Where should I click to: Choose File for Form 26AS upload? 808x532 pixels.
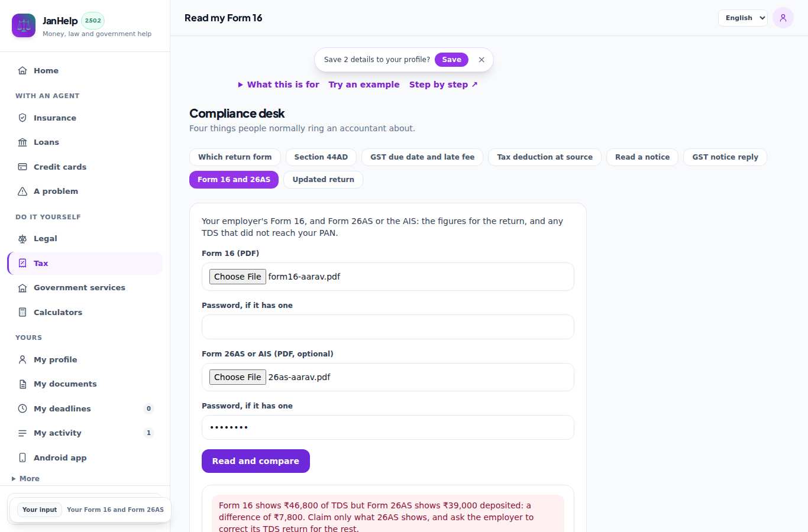pos(238,377)
